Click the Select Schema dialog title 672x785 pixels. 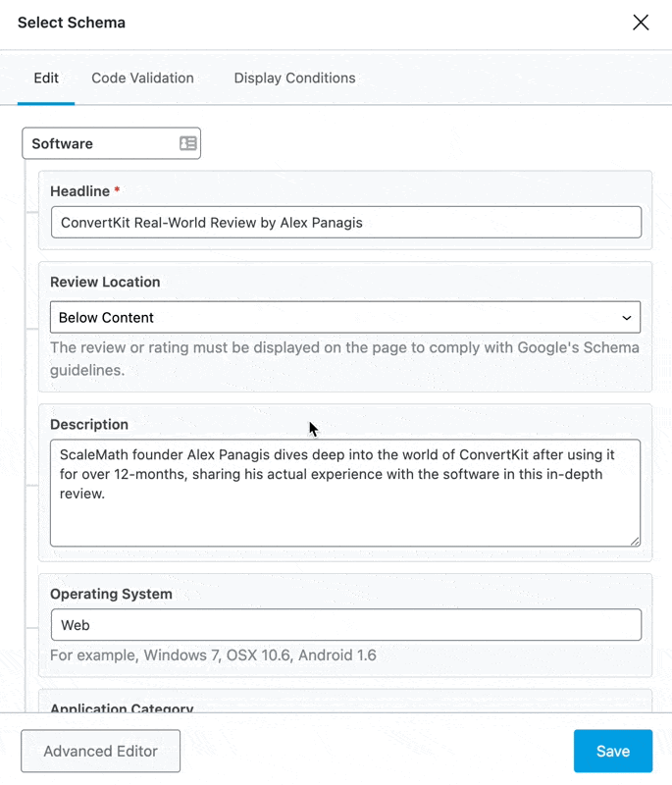click(x=72, y=23)
